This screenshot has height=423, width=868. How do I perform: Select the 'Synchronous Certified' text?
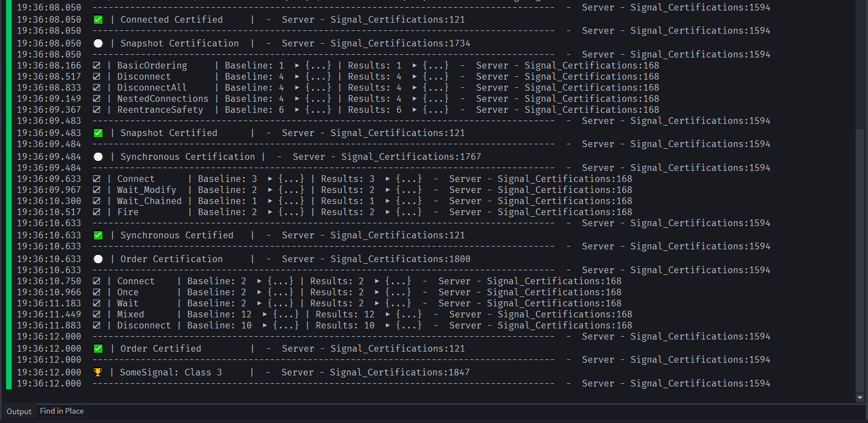pyautogui.click(x=177, y=235)
